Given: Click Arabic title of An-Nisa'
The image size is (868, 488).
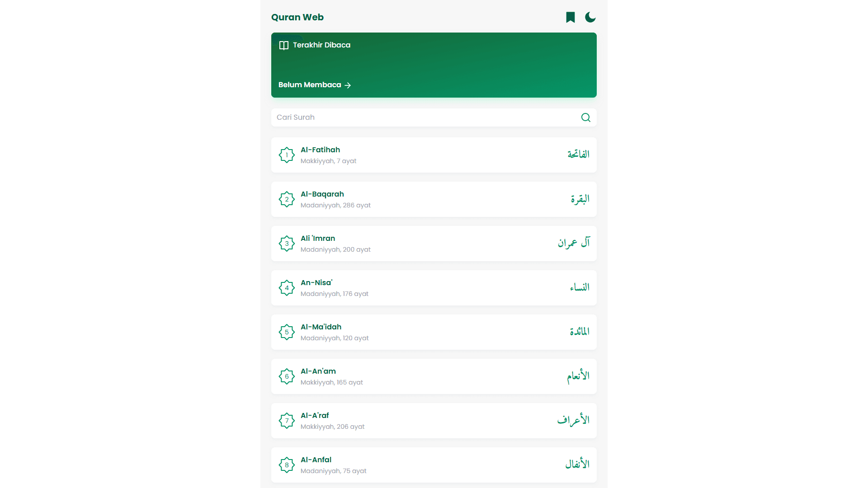Looking at the screenshot, I should [580, 287].
